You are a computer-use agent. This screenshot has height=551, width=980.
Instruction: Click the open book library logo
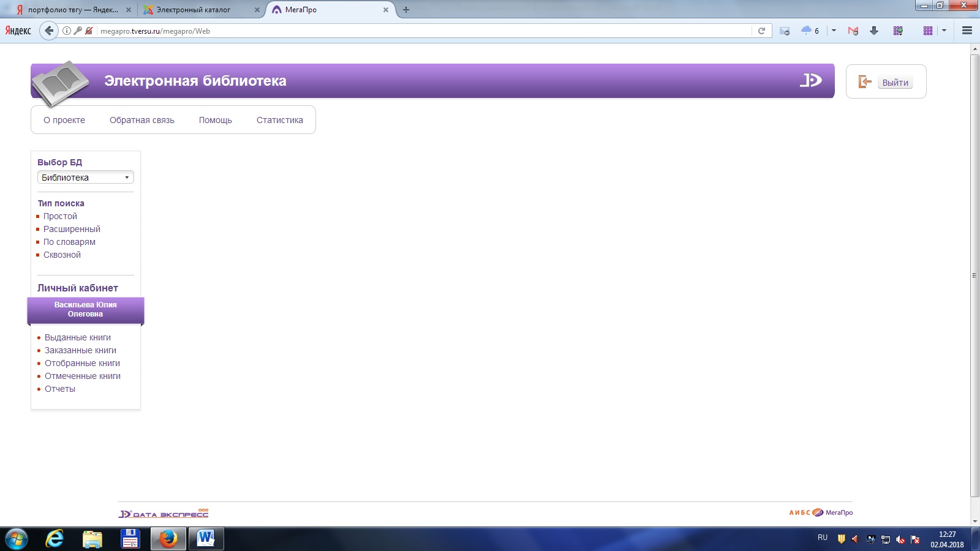(61, 83)
